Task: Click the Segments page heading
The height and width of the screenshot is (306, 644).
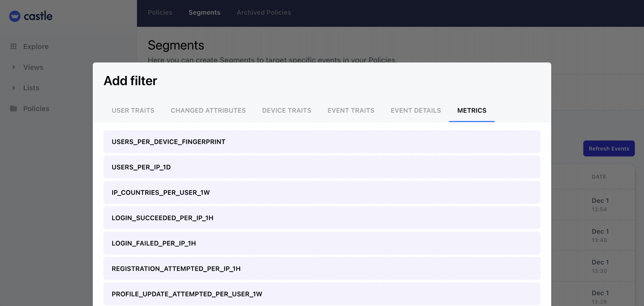Action: (x=176, y=45)
